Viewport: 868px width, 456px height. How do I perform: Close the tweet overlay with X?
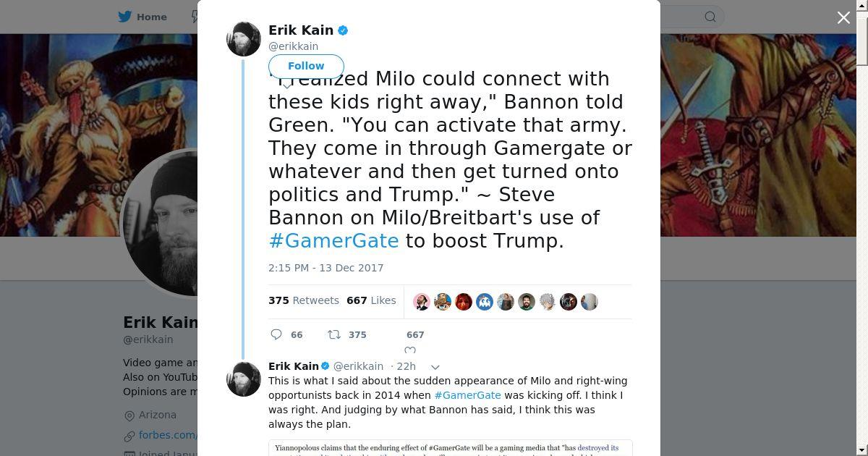coord(843,17)
